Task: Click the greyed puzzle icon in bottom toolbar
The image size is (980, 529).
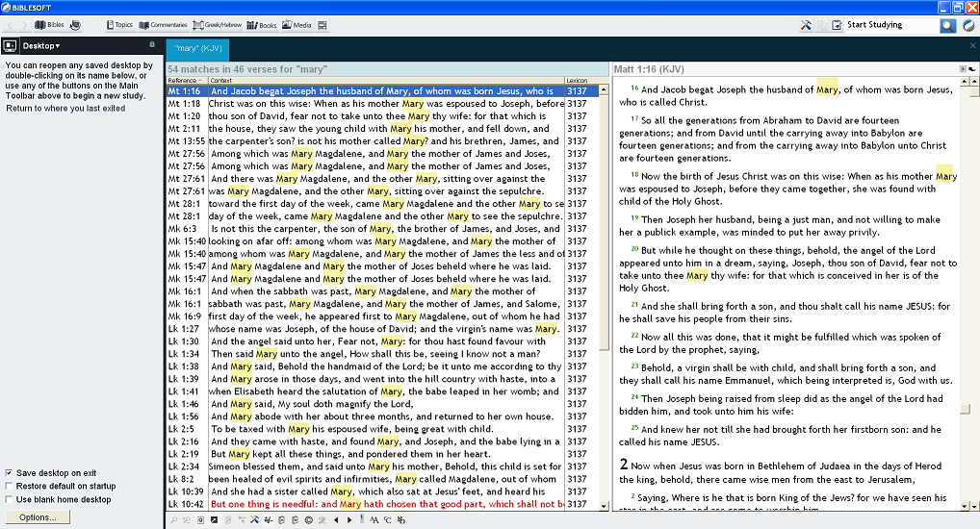Action: pos(322,519)
